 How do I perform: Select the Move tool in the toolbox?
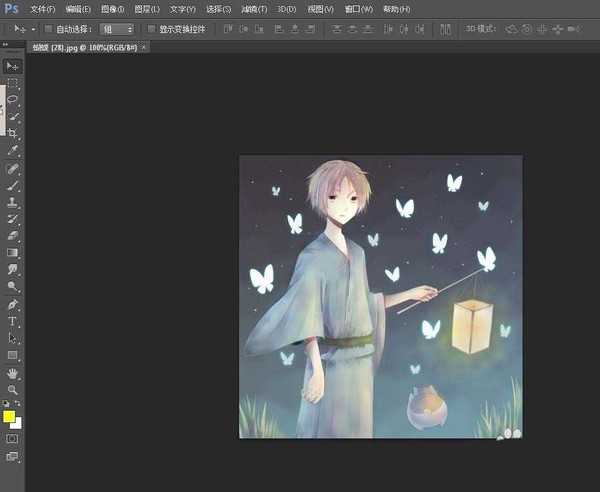[13, 66]
